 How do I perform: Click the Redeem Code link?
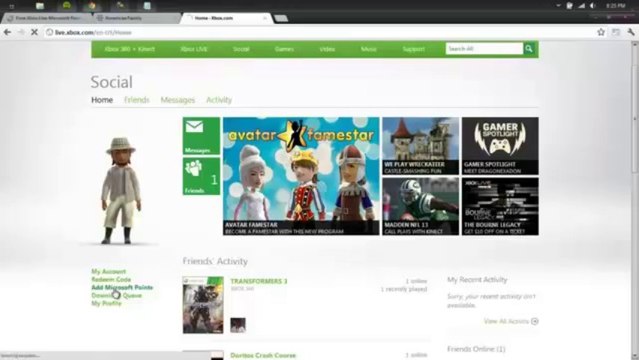111,280
